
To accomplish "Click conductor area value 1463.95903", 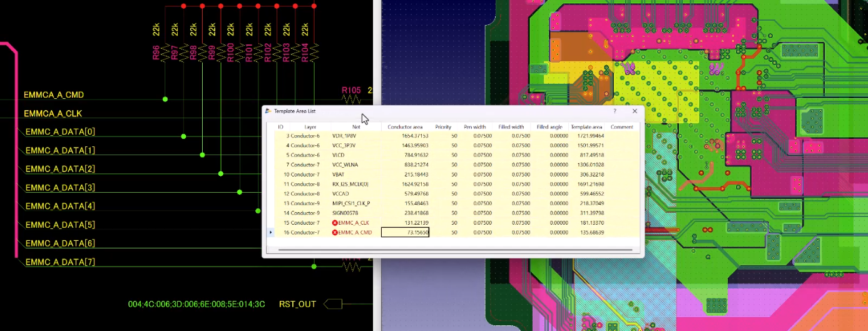I will (x=414, y=145).
